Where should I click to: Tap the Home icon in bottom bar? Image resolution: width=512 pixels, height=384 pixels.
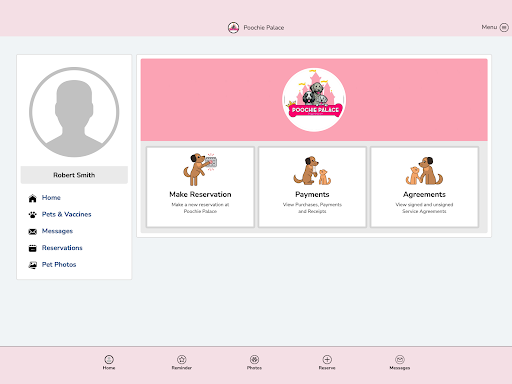109,359
